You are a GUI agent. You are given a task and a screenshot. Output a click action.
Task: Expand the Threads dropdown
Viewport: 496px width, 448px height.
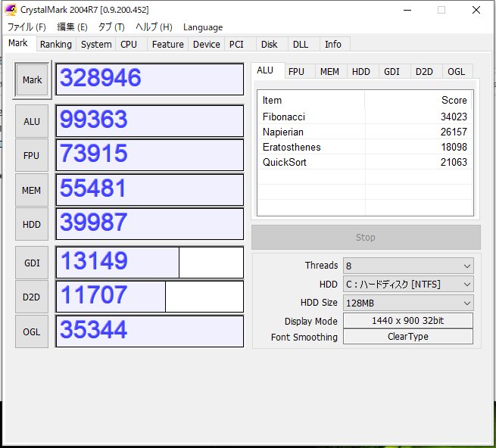tap(408, 266)
